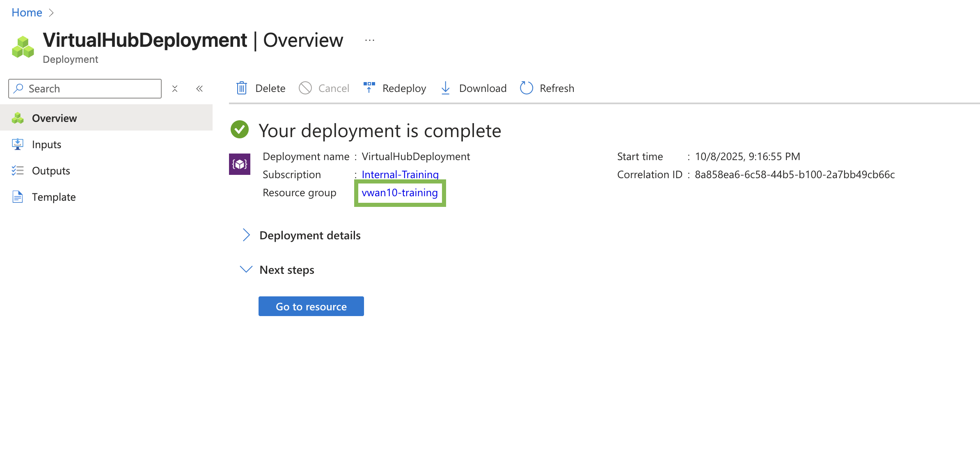Collapse the sidebar with double chevron

coord(199,89)
